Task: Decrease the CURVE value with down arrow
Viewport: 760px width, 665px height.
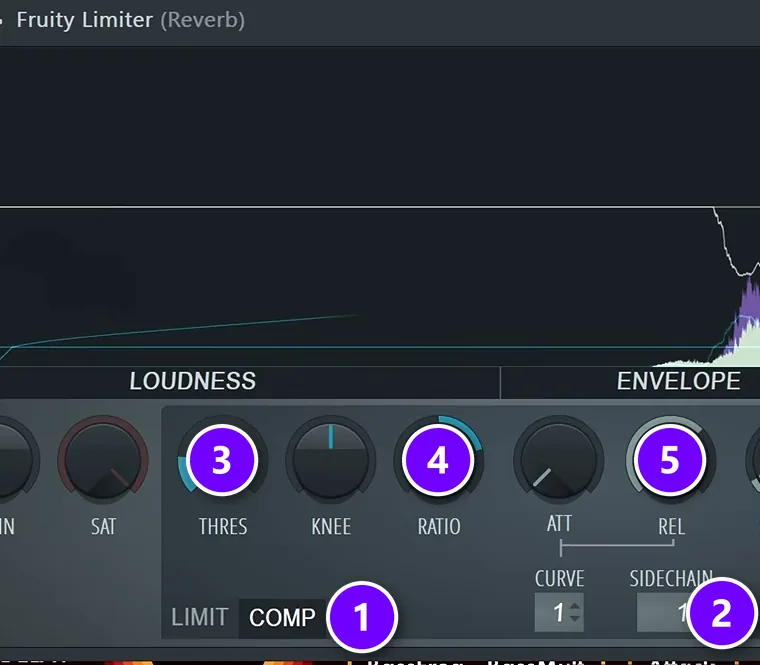Action: pos(575,618)
